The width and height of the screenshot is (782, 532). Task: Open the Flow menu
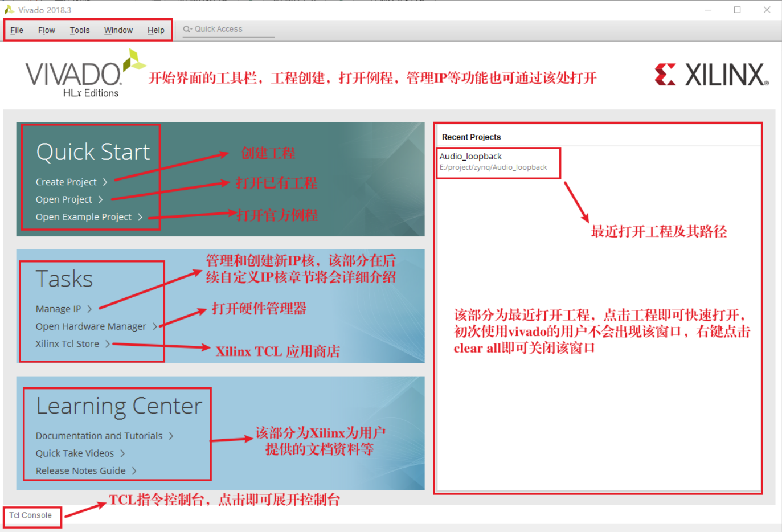coord(47,30)
